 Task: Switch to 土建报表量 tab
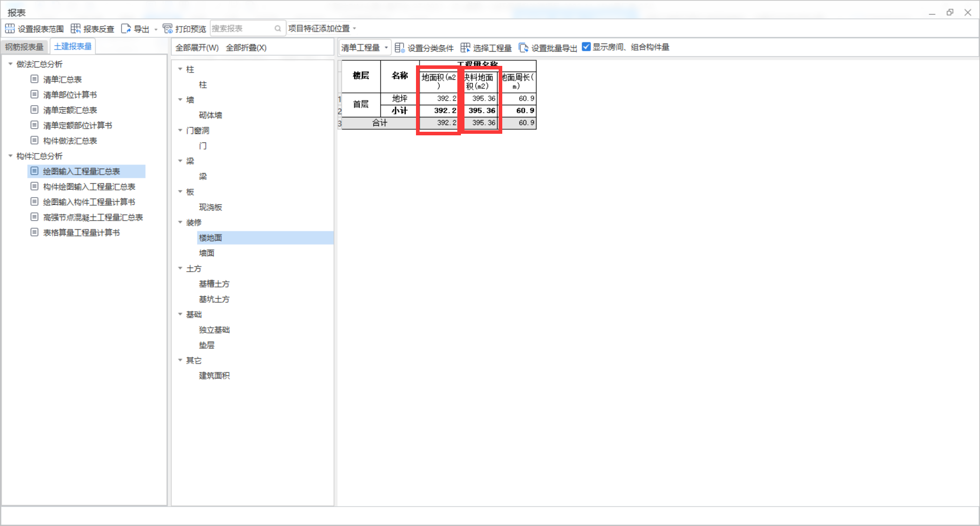72,46
